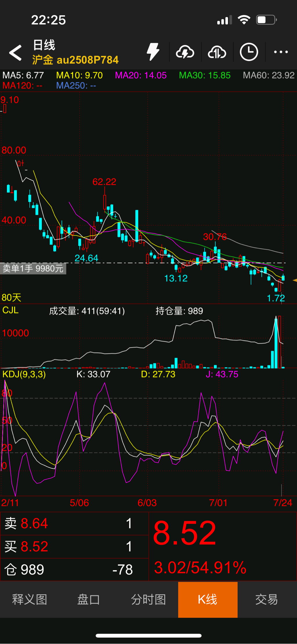Tap the 40.00 price axis label

coord(14,220)
